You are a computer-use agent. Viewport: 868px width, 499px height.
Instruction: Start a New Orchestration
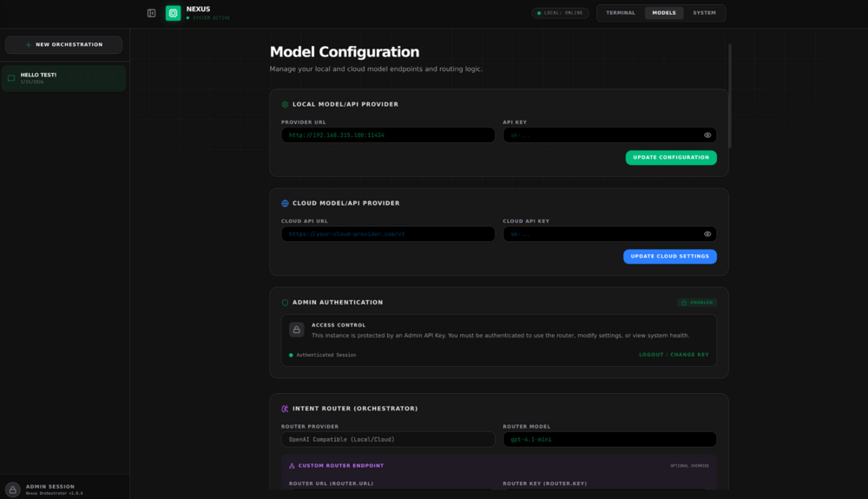63,45
